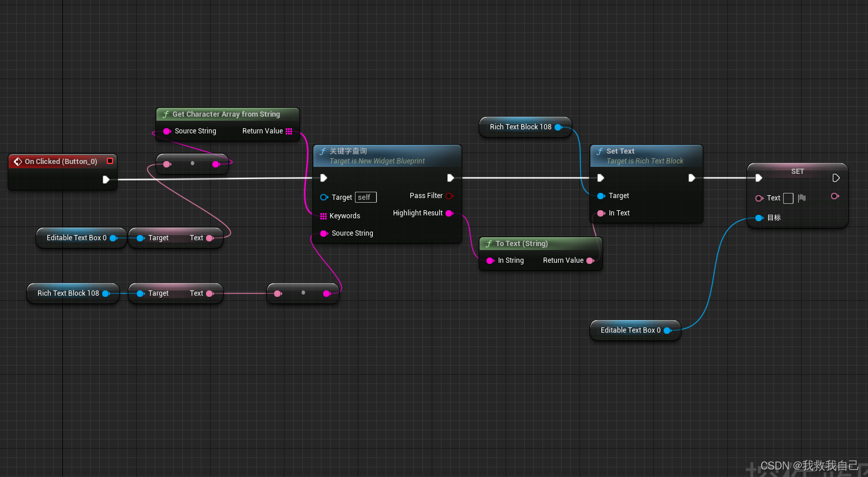Click the In Text pin on Set Text node

coord(601,213)
